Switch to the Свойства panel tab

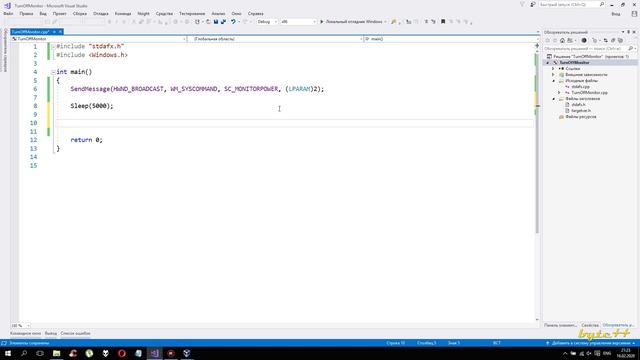(x=590, y=325)
